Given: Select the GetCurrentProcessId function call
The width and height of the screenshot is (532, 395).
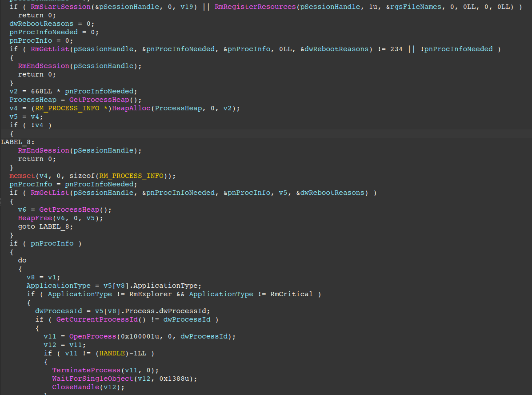Looking at the screenshot, I should [97, 319].
